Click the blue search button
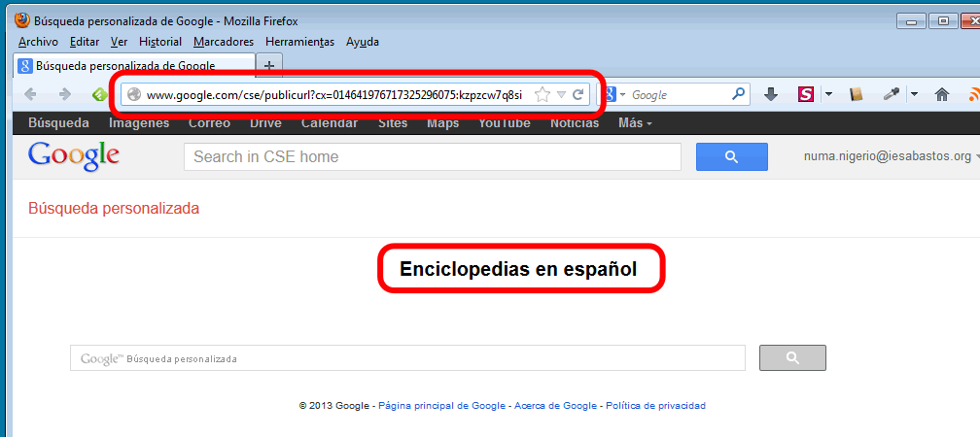The height and width of the screenshot is (437, 980). pos(732,156)
